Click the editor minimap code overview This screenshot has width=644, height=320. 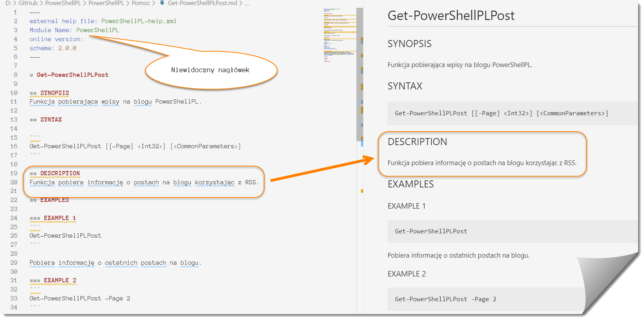339,35
